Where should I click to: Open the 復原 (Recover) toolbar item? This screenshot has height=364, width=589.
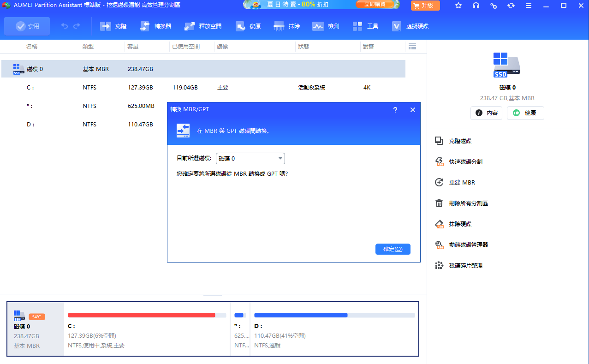click(248, 26)
